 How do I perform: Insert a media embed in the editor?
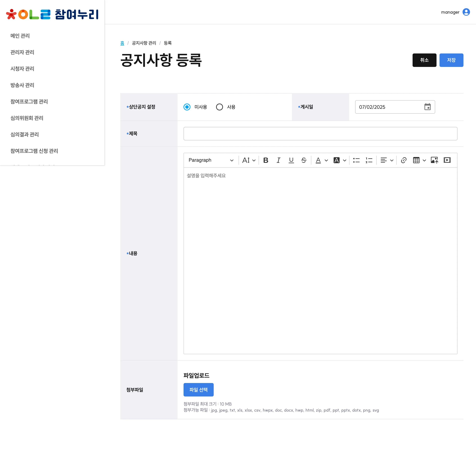[x=447, y=160]
